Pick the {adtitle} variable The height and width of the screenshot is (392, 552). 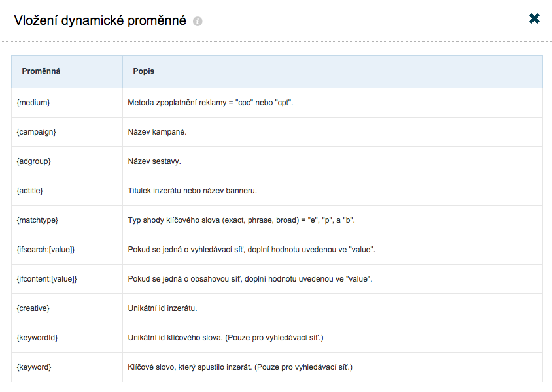click(x=30, y=191)
